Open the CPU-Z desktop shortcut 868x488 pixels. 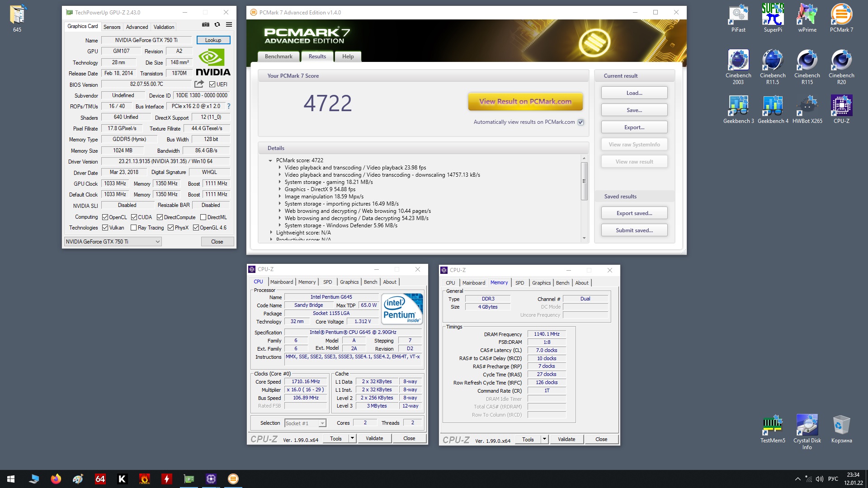pos(841,109)
